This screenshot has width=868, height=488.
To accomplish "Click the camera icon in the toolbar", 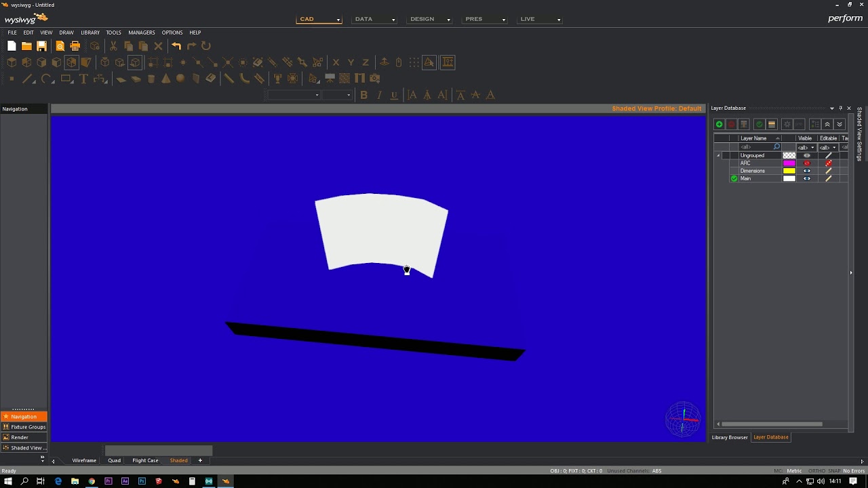I will pyautogui.click(x=374, y=79).
